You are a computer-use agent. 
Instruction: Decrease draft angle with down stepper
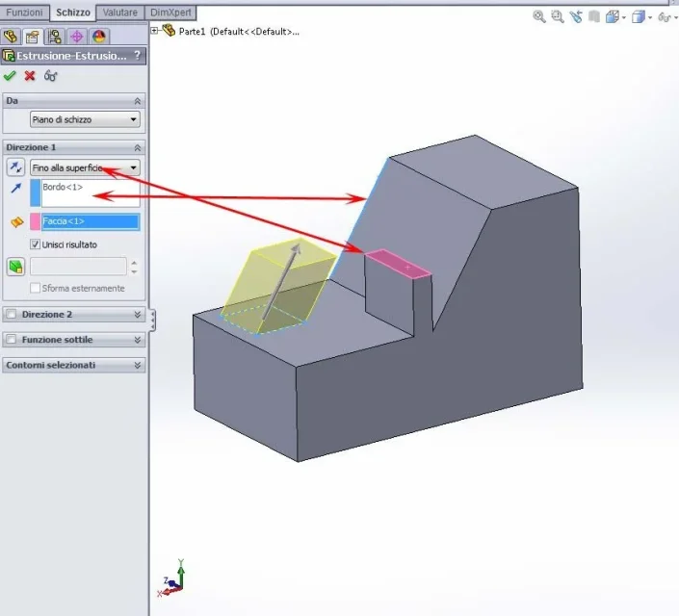[134, 271]
